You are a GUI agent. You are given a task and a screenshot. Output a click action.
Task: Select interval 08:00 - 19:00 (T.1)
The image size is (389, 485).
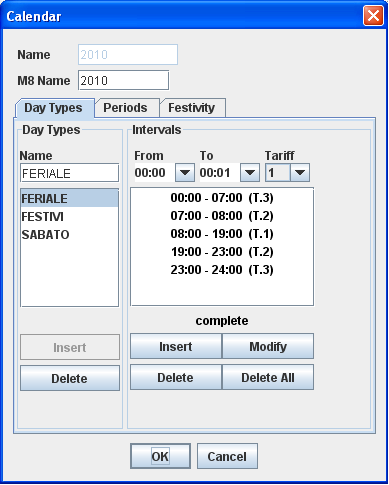point(222,234)
